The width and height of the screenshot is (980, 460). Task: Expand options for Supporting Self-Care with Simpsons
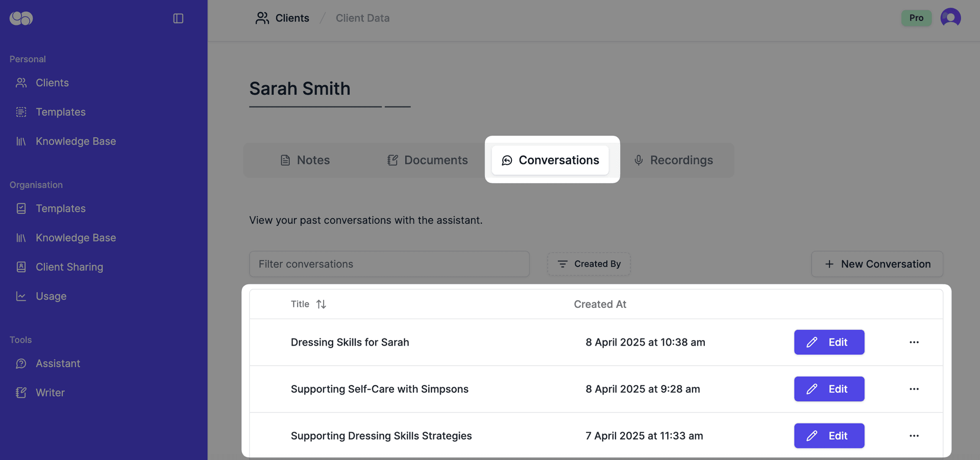914,389
